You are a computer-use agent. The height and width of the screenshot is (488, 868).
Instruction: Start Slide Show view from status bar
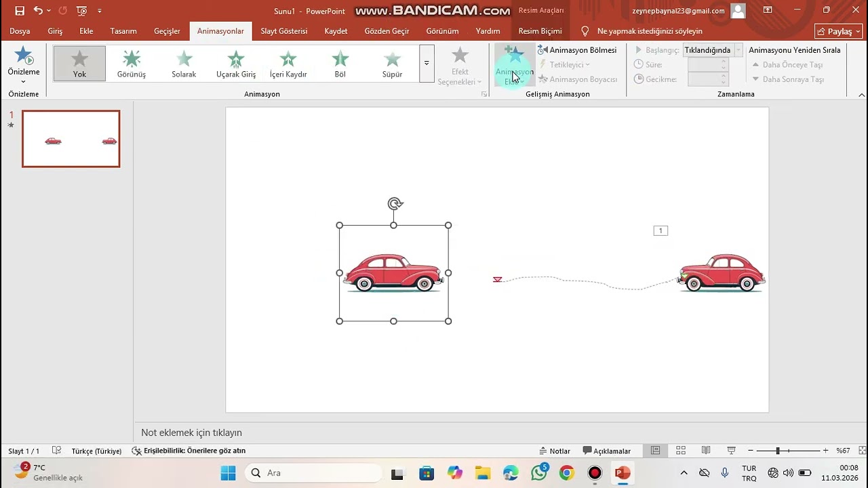pyautogui.click(x=731, y=451)
